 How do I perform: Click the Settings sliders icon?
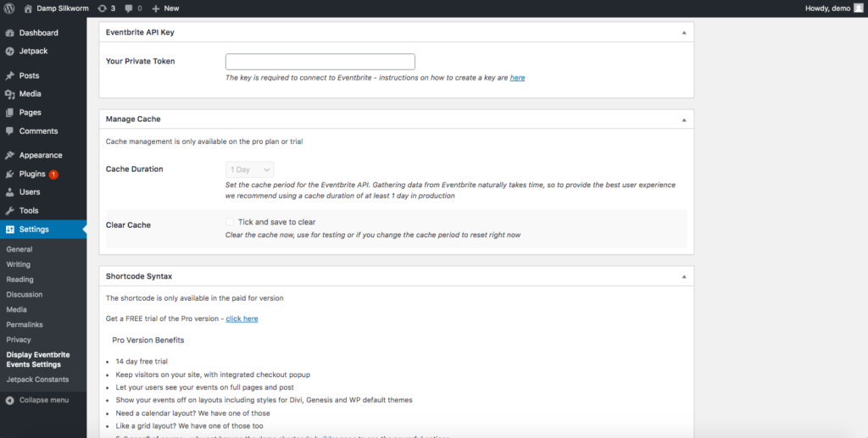click(x=9, y=230)
